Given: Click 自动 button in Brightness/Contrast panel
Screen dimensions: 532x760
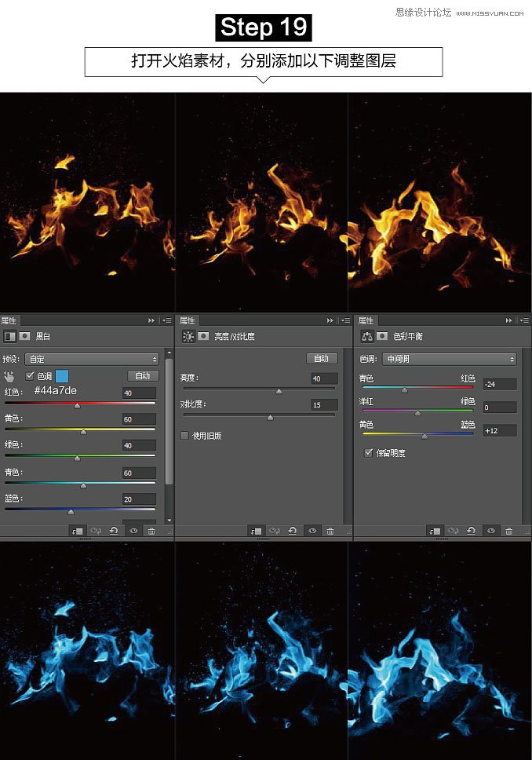Looking at the screenshot, I should point(322,358).
